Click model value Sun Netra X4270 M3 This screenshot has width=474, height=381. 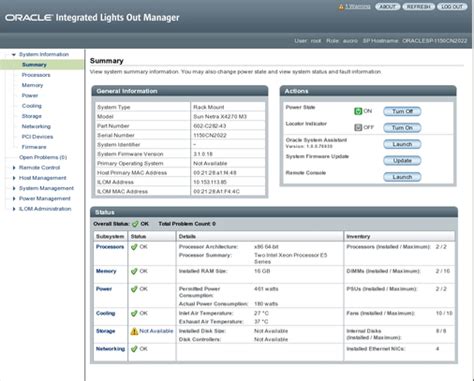pos(220,117)
